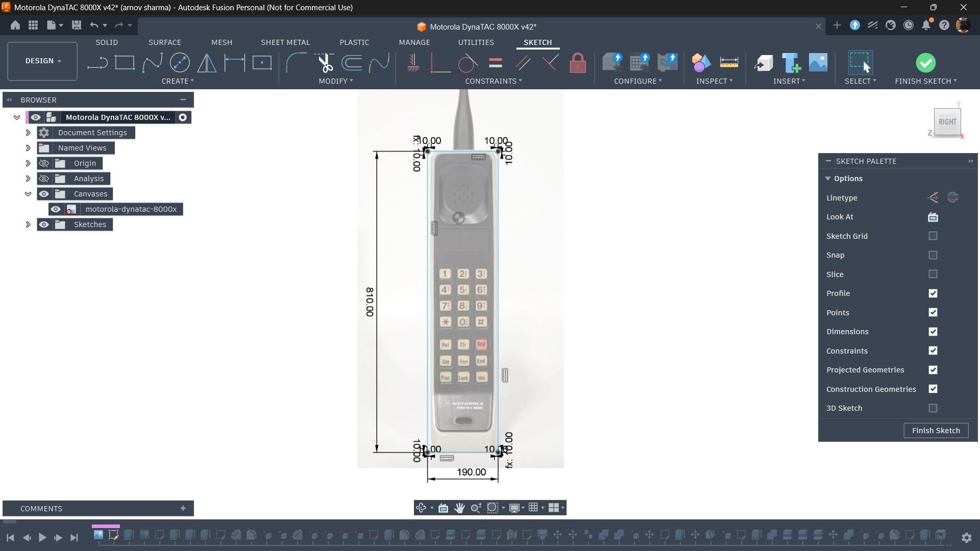980x551 pixels.
Task: Select the Point tool with rectangle icon
Action: click(262, 63)
